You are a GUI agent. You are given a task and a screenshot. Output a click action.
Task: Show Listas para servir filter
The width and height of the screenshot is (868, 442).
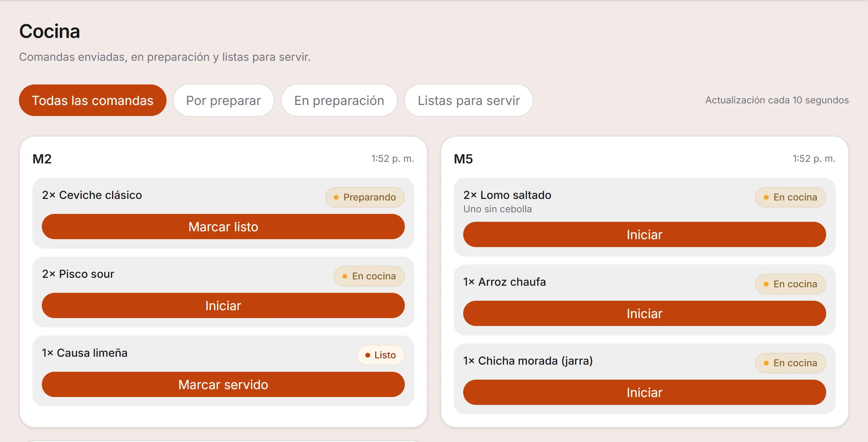pos(469,100)
